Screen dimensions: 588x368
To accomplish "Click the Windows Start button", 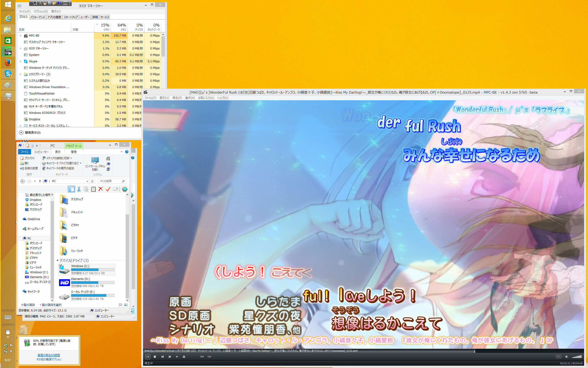I will pos(8,4).
